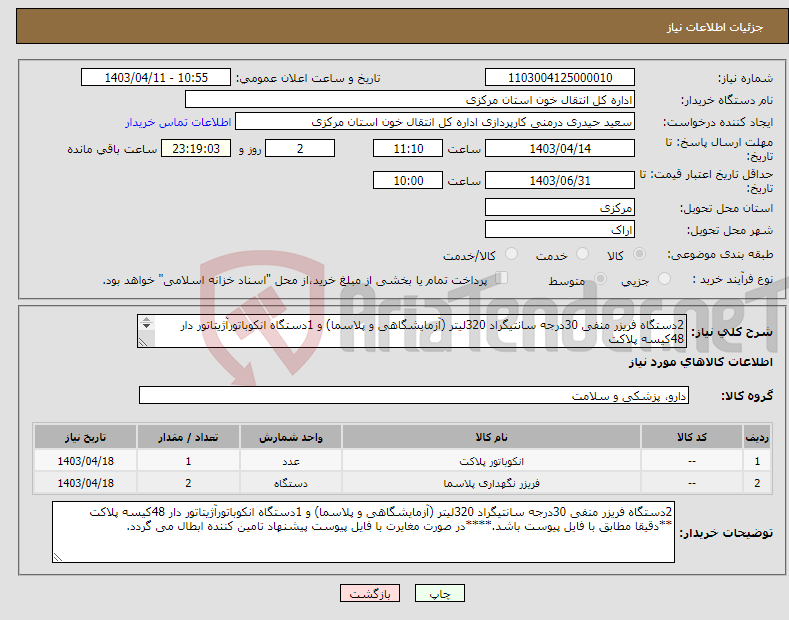Viewport: 789px width, 620px height.
Task: Click remaining time field 23:19:03
Action: coord(196,148)
